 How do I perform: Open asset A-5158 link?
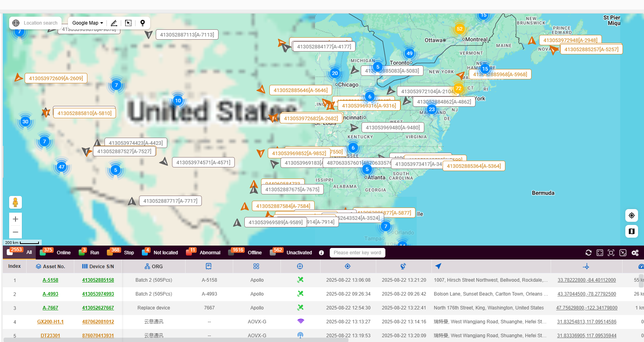[x=50, y=280]
